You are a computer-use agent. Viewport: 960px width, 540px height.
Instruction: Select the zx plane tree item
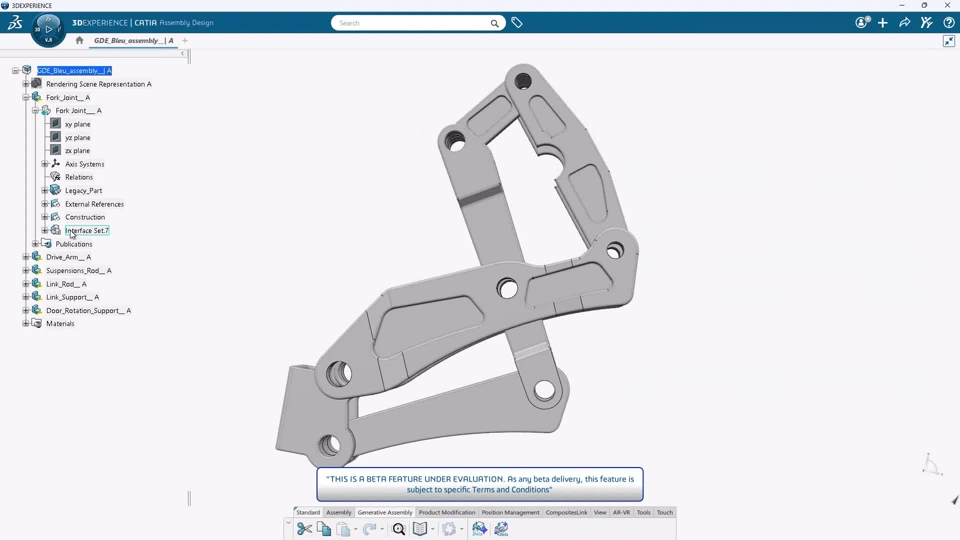(x=78, y=151)
